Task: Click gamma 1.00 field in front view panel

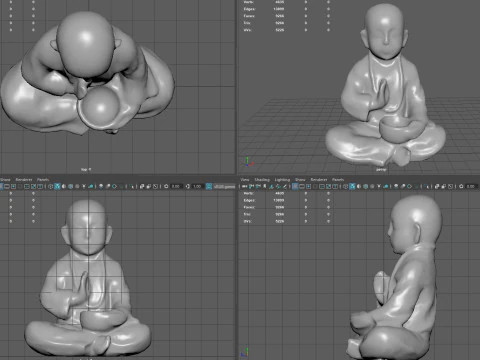Action: [197, 186]
